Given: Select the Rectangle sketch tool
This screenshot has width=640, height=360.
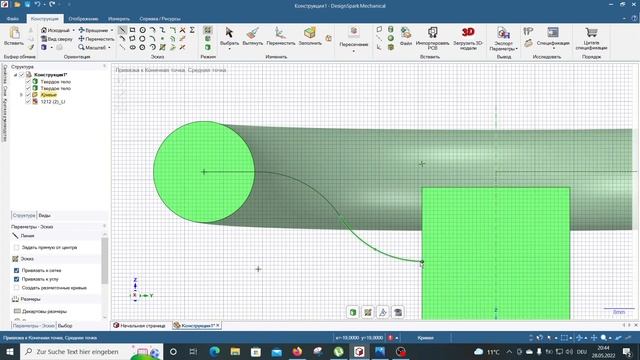Looking at the screenshot, I should (x=132, y=30).
